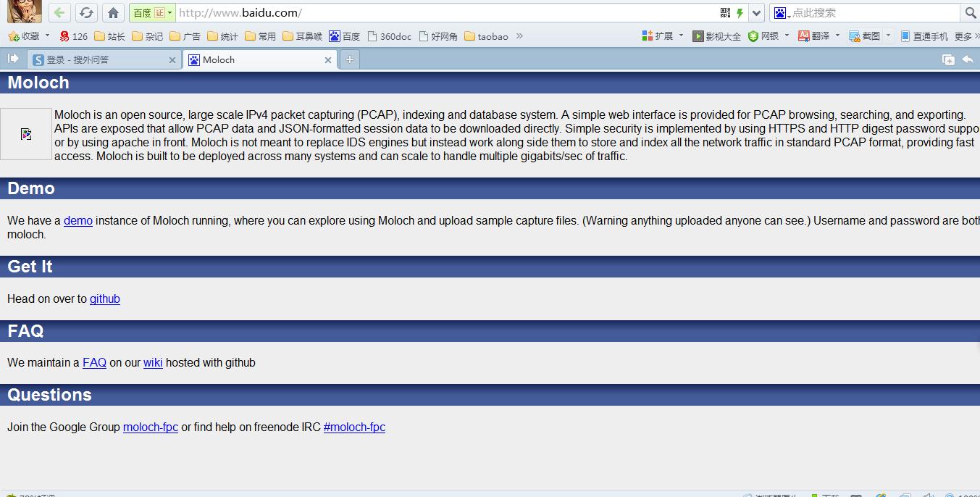
Task: Open the 耳鼻喉 bookmark folder
Action: tap(302, 36)
